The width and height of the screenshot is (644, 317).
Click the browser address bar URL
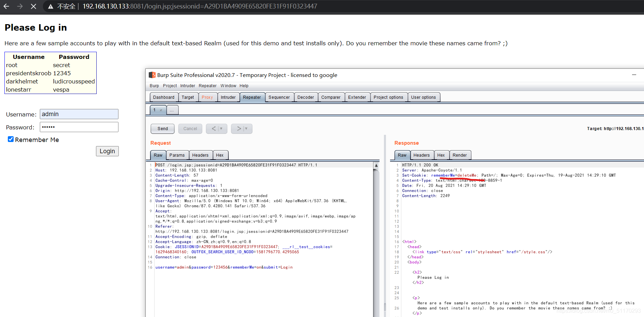coord(200,6)
